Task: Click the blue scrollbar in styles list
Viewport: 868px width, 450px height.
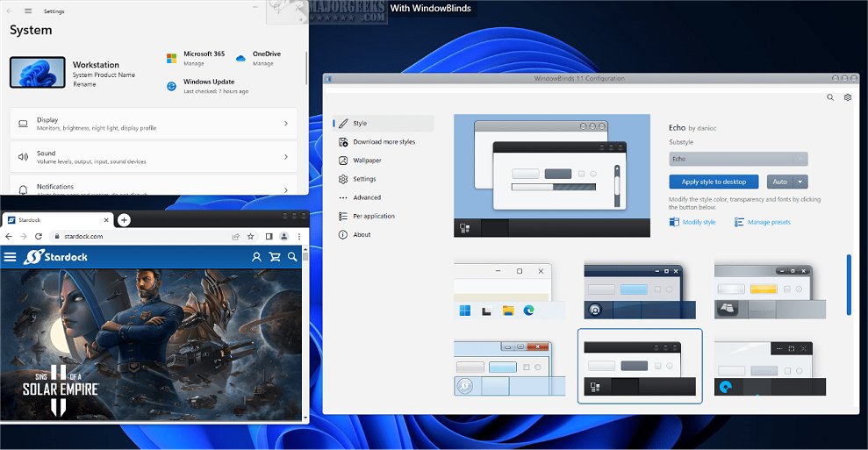Action: pos(849,285)
